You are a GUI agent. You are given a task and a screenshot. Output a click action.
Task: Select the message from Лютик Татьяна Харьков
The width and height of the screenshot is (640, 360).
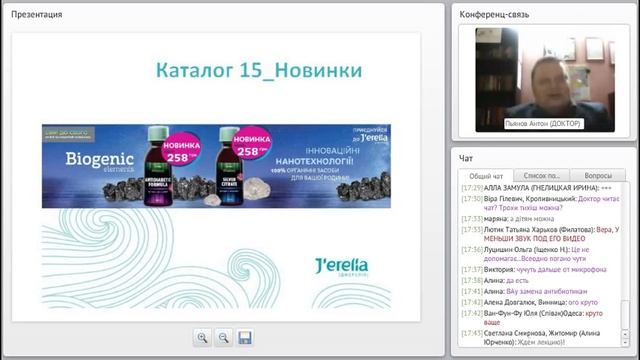[540, 234]
